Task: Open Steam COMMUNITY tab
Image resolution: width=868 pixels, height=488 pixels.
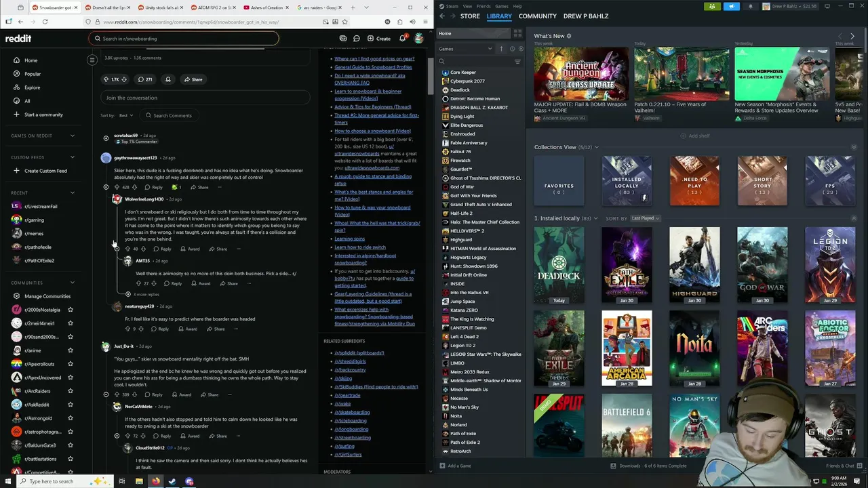Action: pyautogui.click(x=537, y=16)
